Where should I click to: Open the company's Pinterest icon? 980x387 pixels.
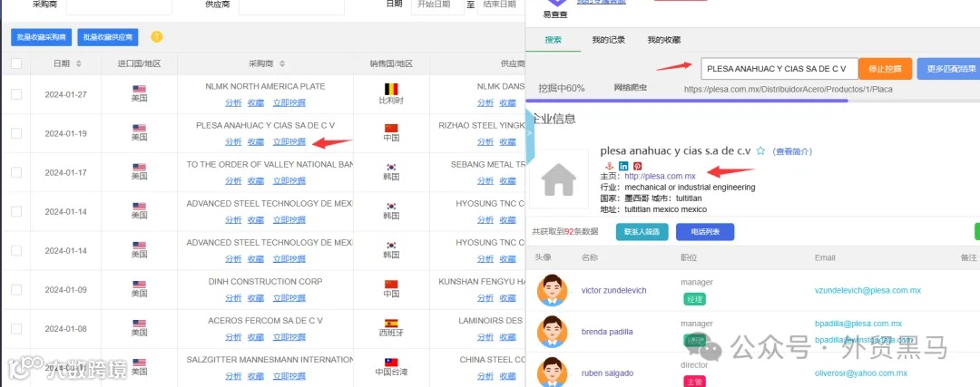[x=638, y=166]
